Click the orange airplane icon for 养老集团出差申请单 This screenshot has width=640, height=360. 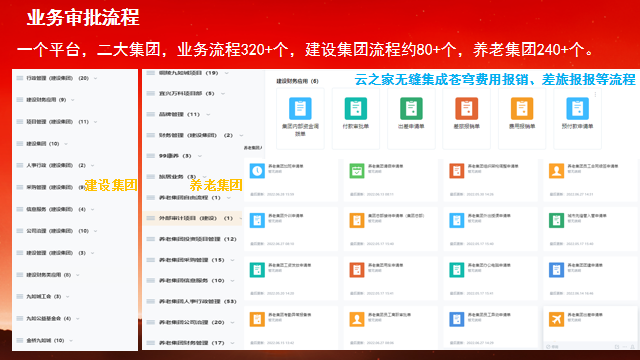tap(556, 319)
